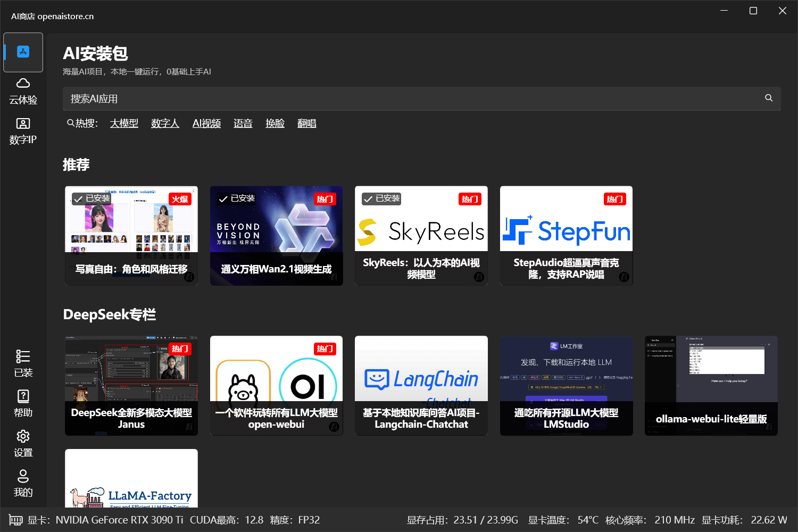Image resolution: width=798 pixels, height=532 pixels.
Task: Maximize the AI商店 window
Action: pyautogui.click(x=753, y=11)
